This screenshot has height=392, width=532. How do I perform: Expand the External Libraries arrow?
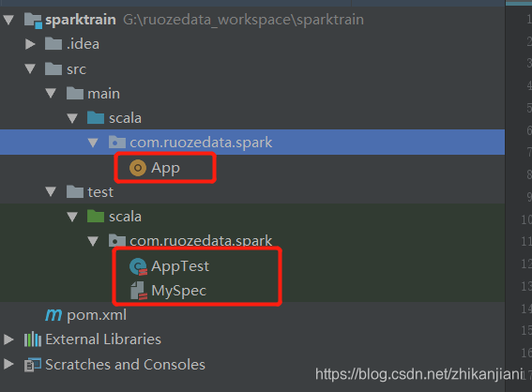pos(8,339)
